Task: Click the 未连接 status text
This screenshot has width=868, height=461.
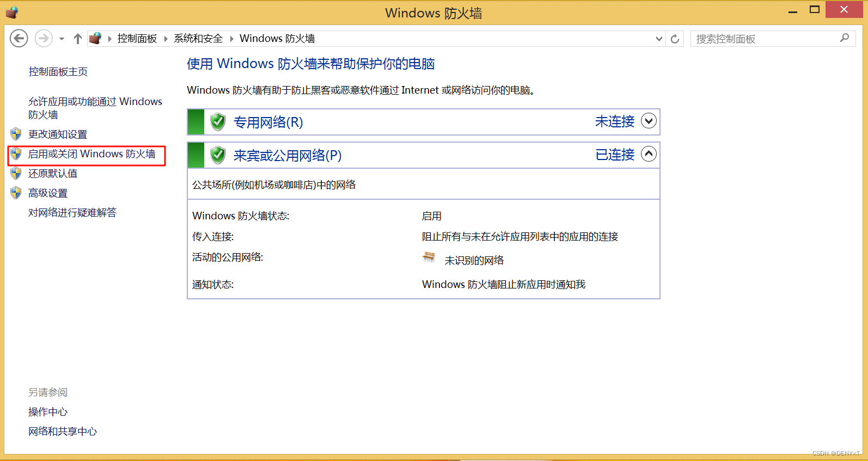Action: 615,121
